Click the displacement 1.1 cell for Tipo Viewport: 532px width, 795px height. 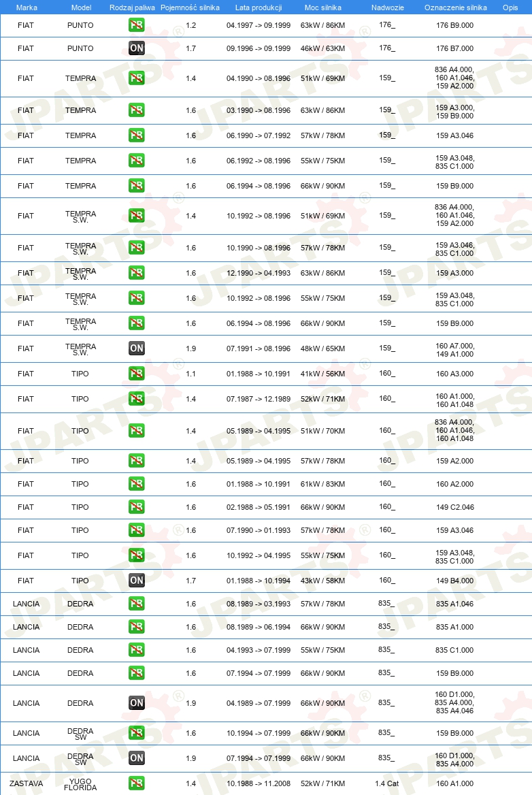(x=190, y=374)
